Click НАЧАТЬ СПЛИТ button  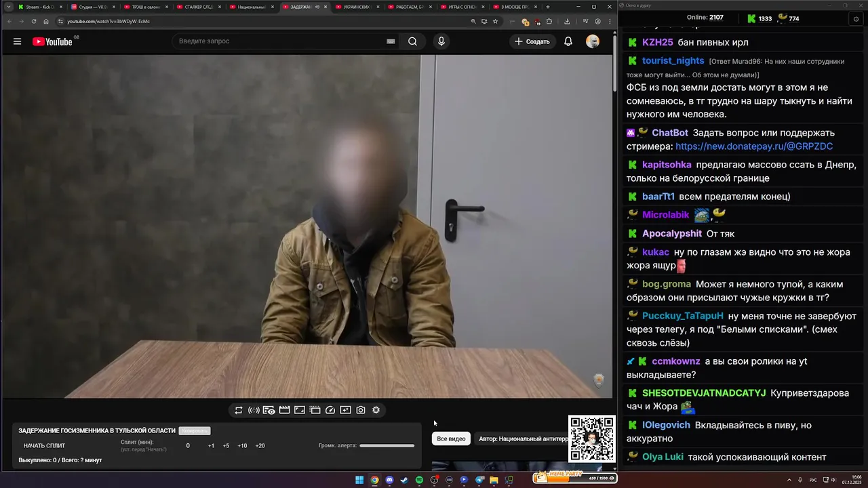44,446
